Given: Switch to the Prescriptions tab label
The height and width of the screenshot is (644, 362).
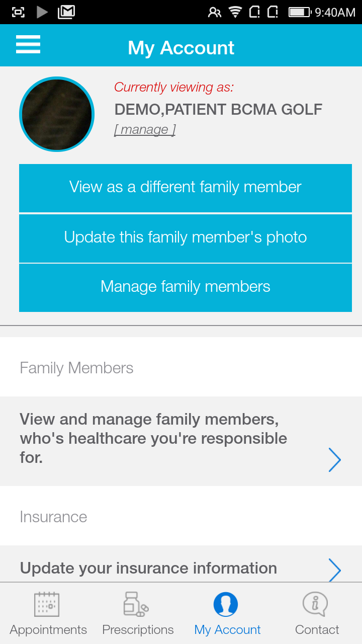Looking at the screenshot, I should click(138, 630).
